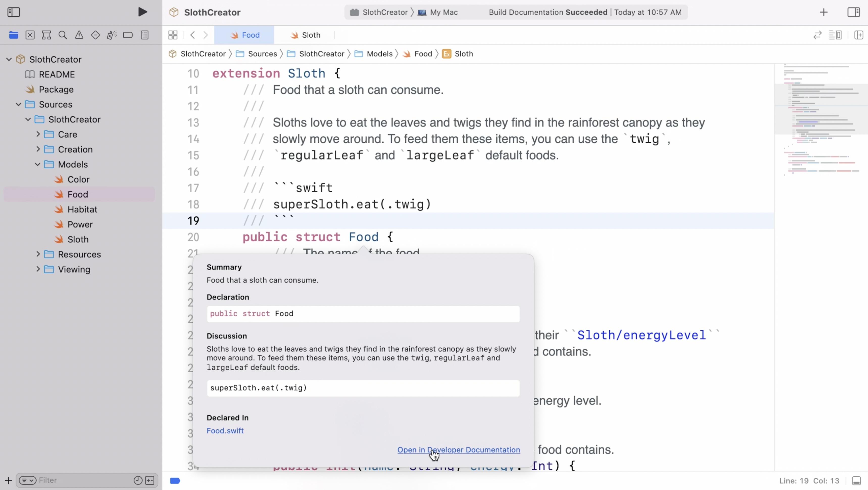This screenshot has width=868, height=490.
Task: Collapse the Sources folder
Action: (19, 105)
